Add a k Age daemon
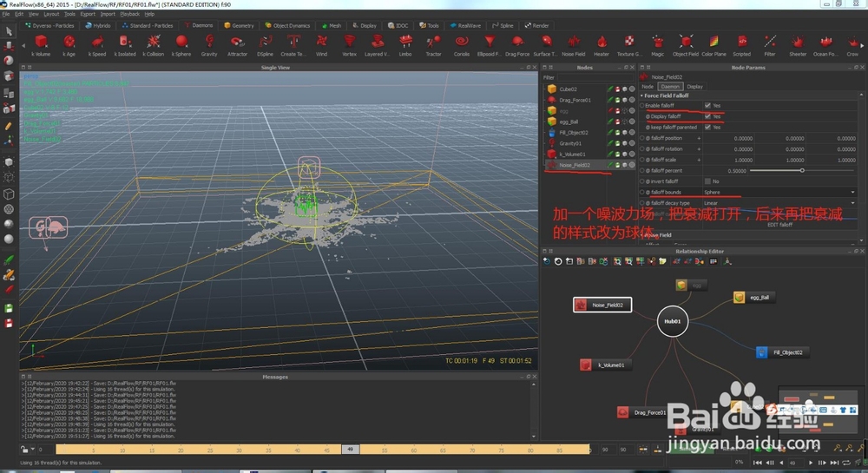Screen dimensions: 868x473 [69, 46]
